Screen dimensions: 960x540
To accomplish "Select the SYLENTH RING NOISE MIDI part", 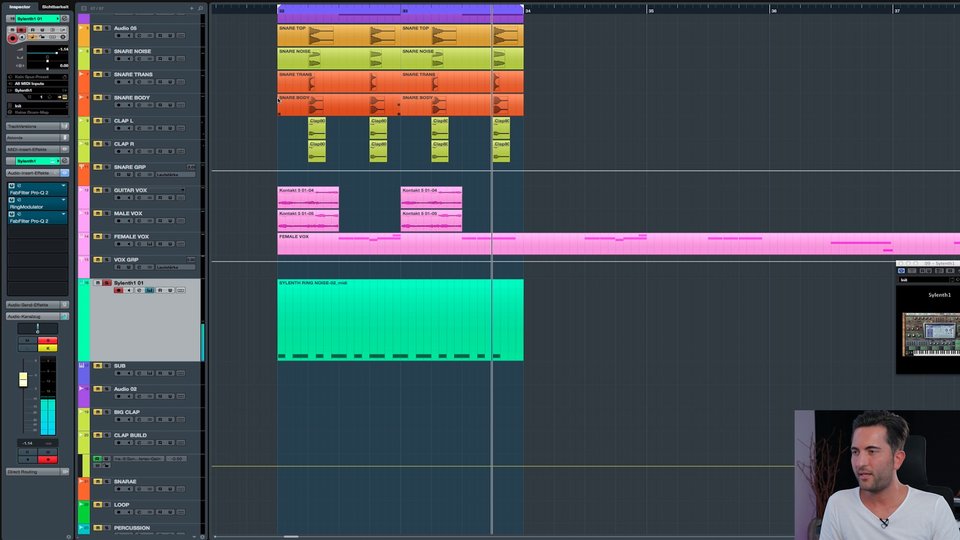I will [400, 320].
